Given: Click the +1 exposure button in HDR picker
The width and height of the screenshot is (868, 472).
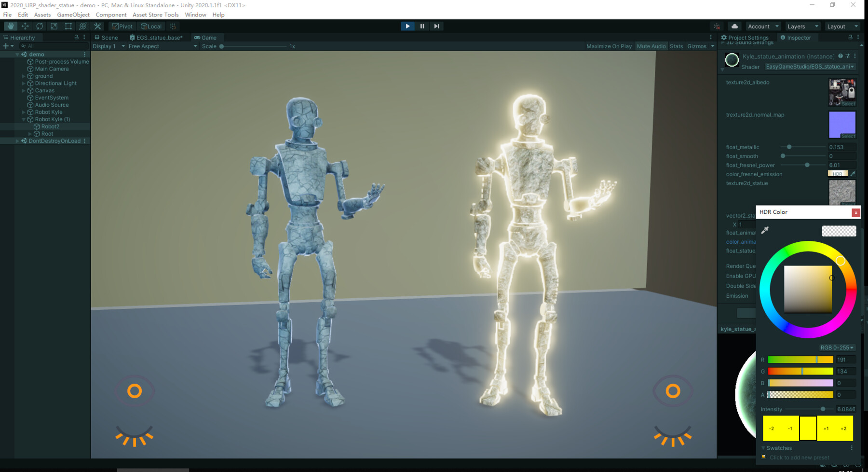Looking at the screenshot, I should (x=826, y=428).
